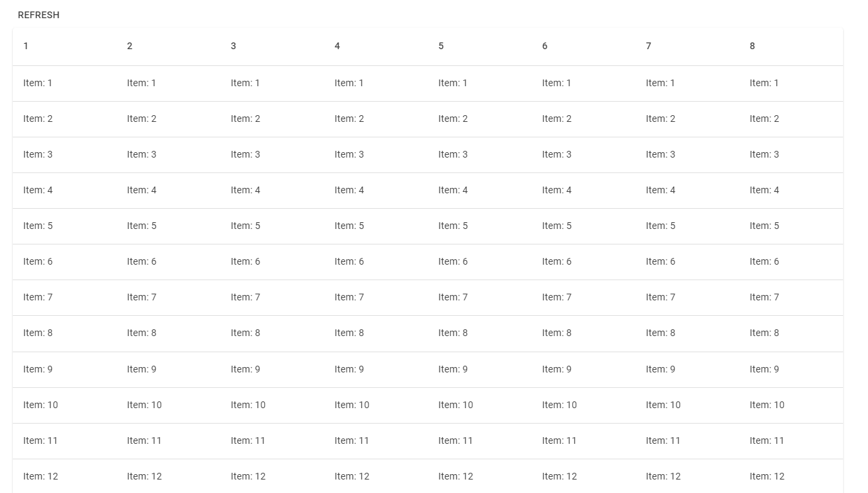Select column header 8
Screen dimensions: 868x493
752,46
